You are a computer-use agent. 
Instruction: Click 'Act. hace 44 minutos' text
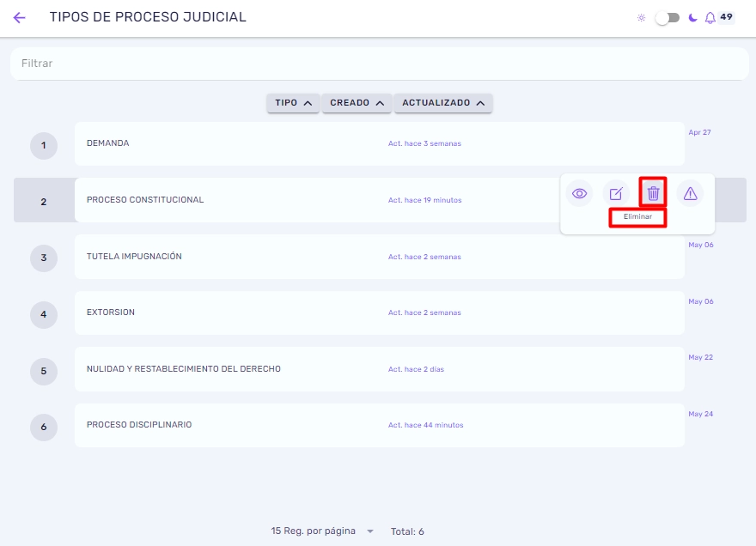[x=426, y=425]
